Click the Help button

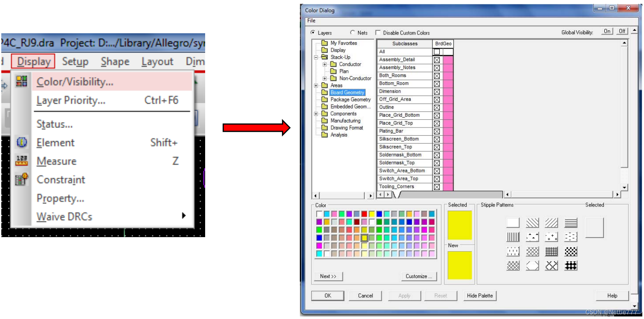coord(612,296)
